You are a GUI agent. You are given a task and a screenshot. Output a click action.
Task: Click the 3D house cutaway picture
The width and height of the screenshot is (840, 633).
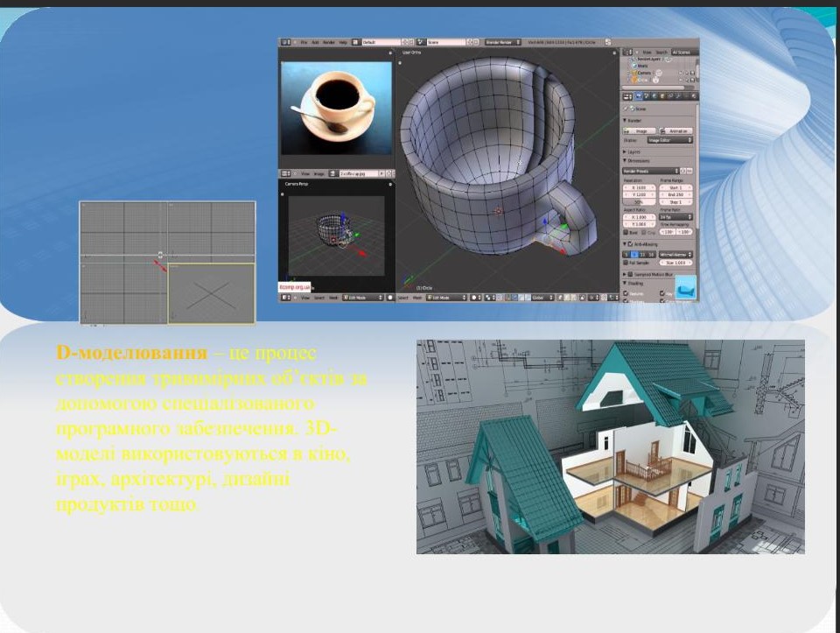[610, 447]
